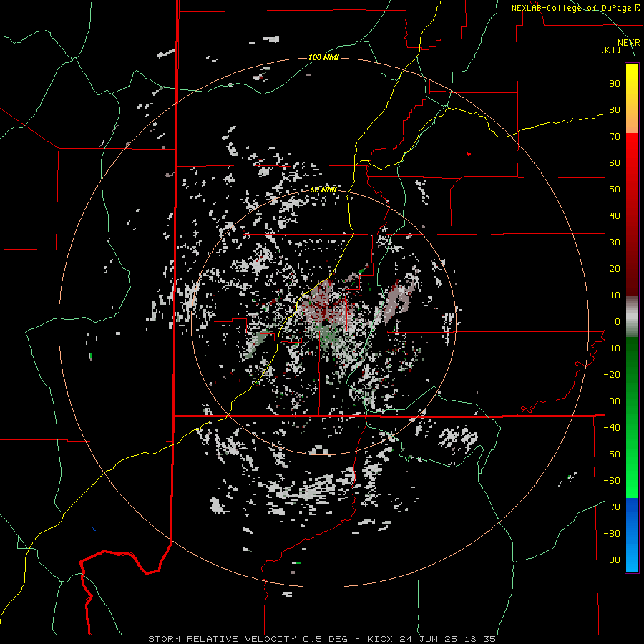Click the 40 value on the velocity scale
644x644 pixels.
tap(615, 216)
